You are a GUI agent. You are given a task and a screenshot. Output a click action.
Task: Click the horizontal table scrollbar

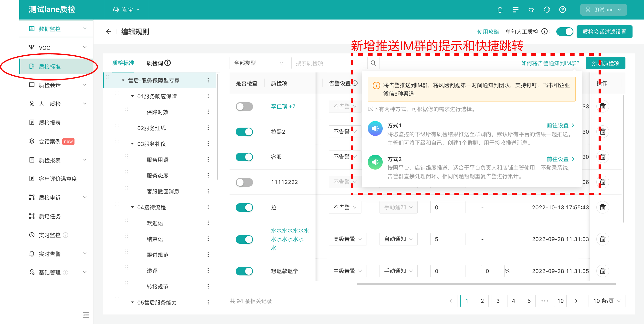click(486, 284)
